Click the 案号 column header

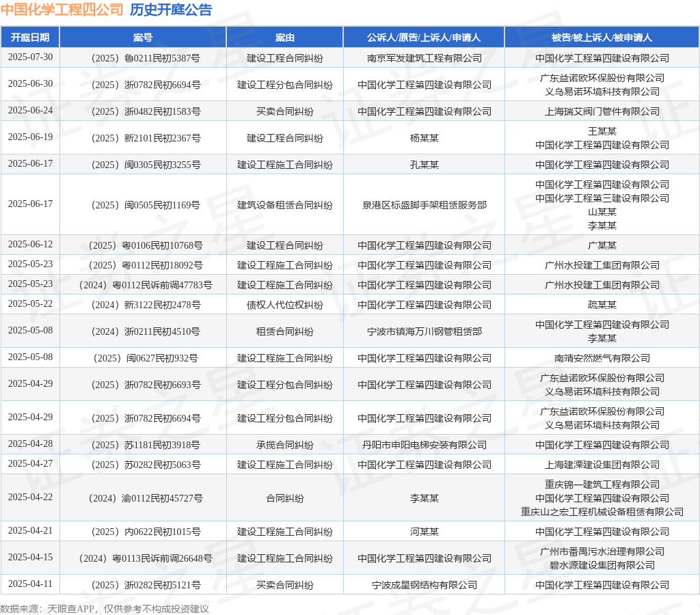pyautogui.click(x=143, y=38)
